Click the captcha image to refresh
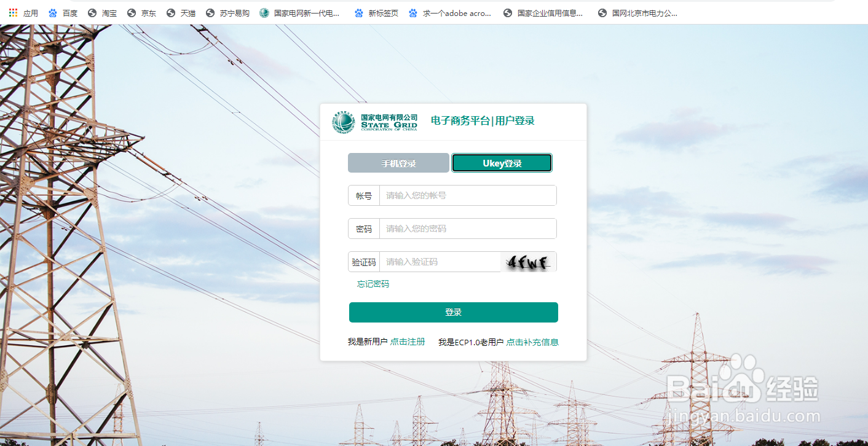Screen dimensions: 868x446 (527, 261)
